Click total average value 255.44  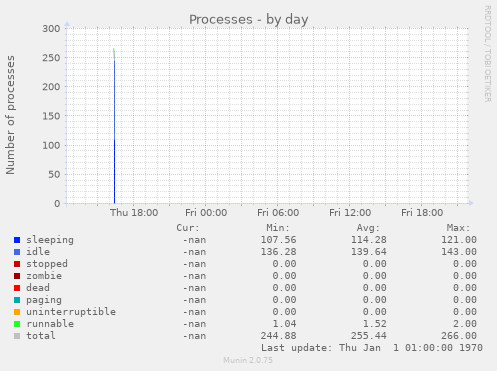coord(369,336)
